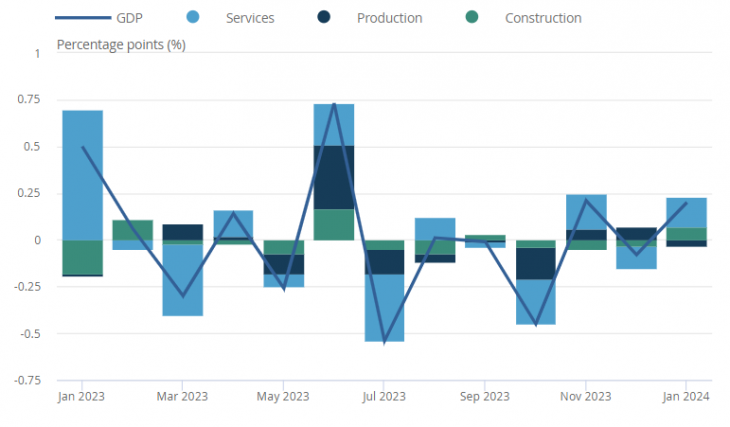Select the Construction legend label
The height and width of the screenshot is (427, 730).
click(543, 18)
